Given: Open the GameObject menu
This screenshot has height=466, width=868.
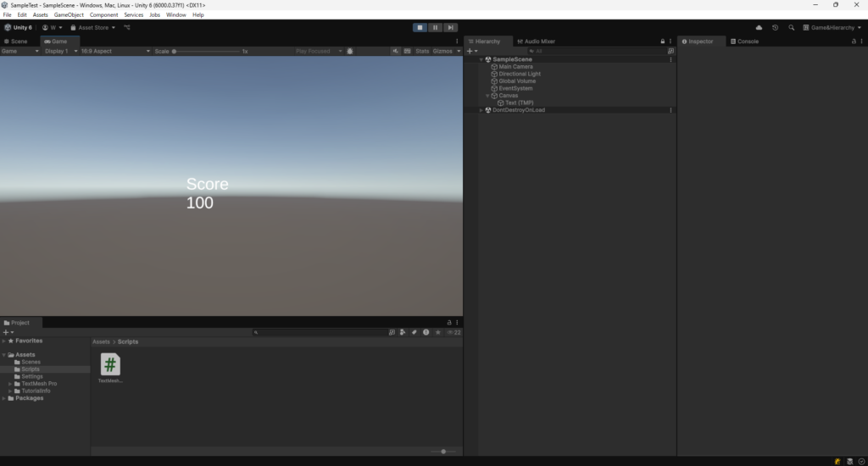Looking at the screenshot, I should (69, 15).
